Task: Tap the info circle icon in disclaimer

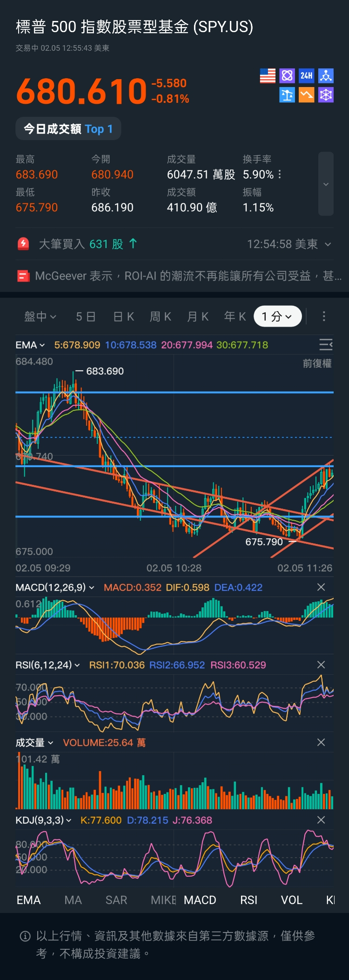Action: pyautogui.click(x=25, y=936)
